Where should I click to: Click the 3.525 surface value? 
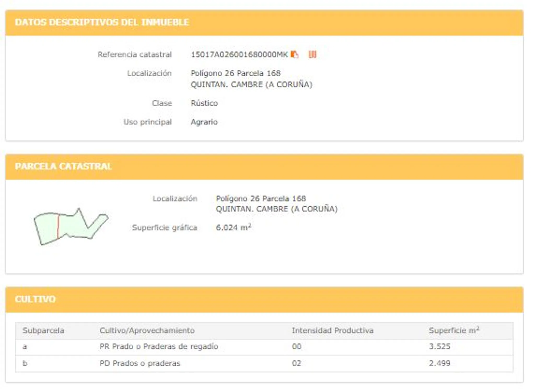[x=439, y=347]
